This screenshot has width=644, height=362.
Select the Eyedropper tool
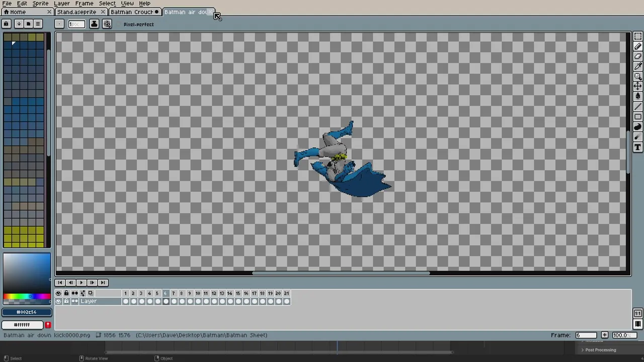[x=638, y=66]
